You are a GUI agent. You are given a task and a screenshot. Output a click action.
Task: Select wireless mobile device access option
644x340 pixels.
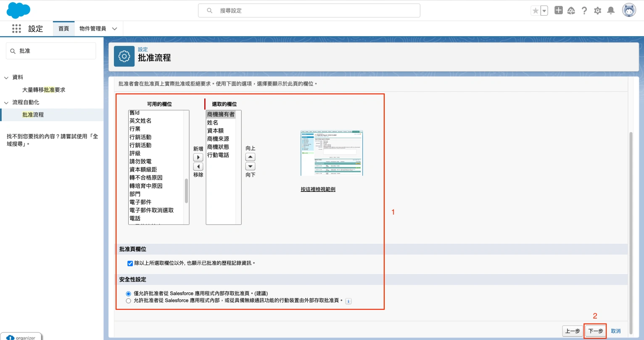129,301
